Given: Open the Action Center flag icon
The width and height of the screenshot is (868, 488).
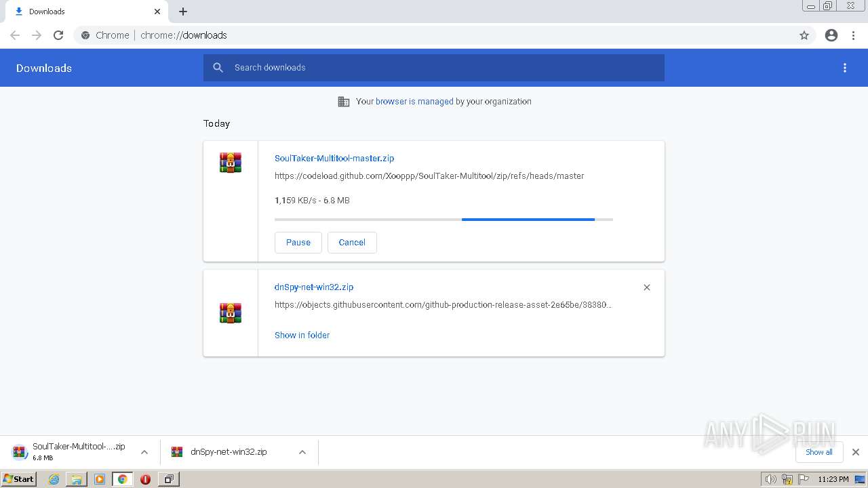Looking at the screenshot, I should [804, 479].
